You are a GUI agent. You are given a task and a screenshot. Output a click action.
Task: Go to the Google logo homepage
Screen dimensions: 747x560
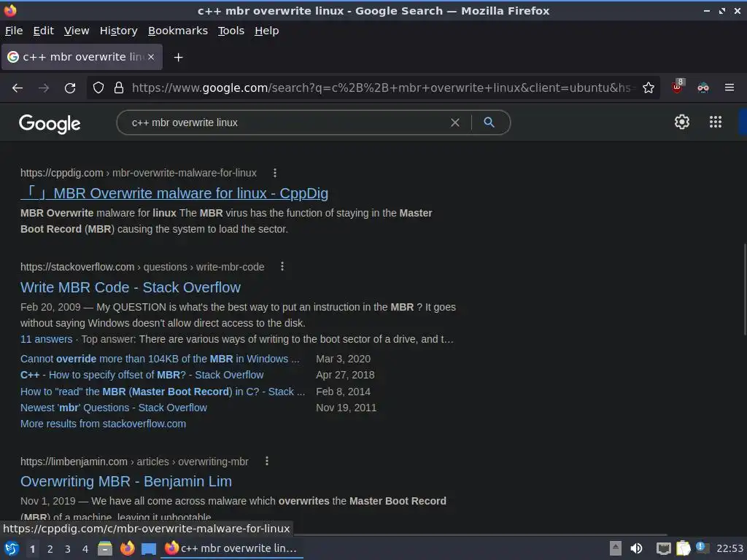pos(50,124)
